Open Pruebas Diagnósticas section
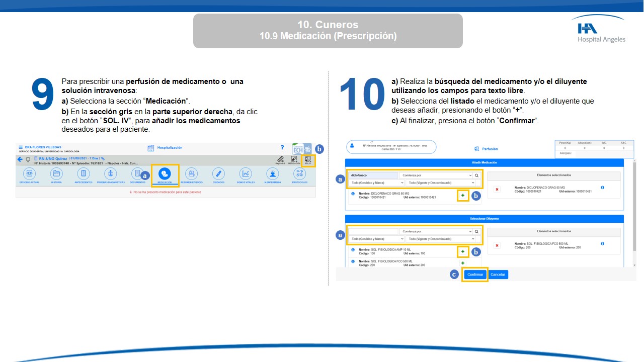The image size is (644, 362). coord(110,174)
